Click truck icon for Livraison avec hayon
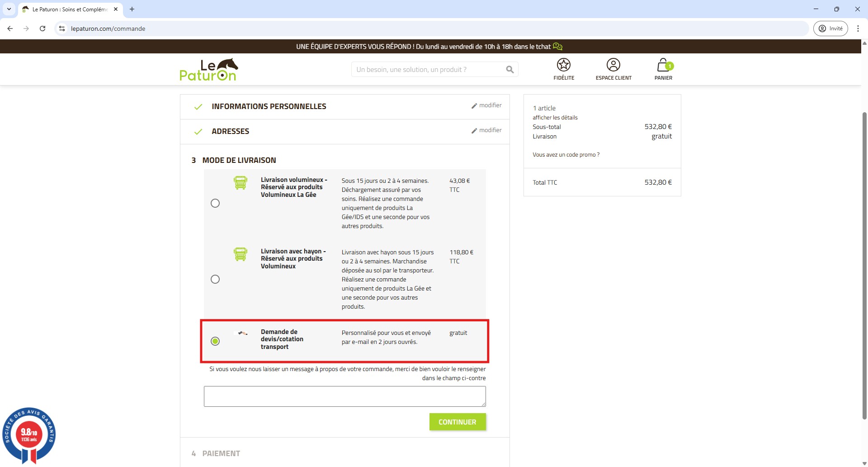This screenshot has width=868, height=467. (241, 254)
